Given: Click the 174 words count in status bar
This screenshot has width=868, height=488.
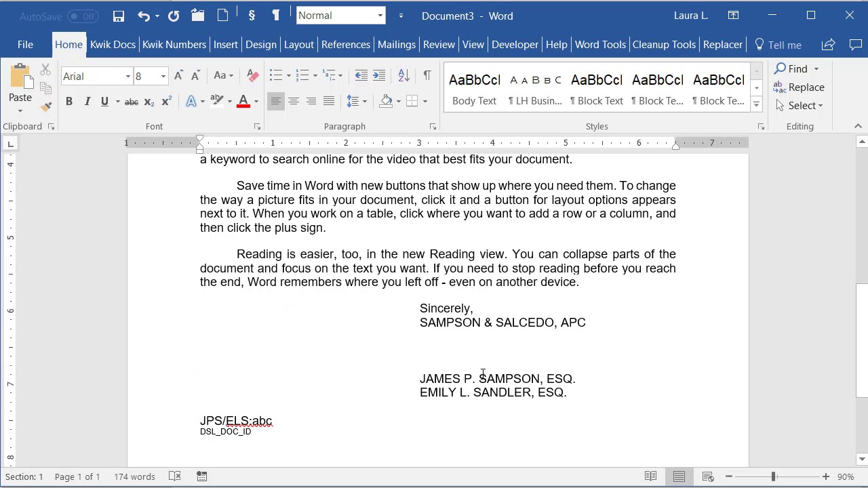Looking at the screenshot, I should (134, 476).
